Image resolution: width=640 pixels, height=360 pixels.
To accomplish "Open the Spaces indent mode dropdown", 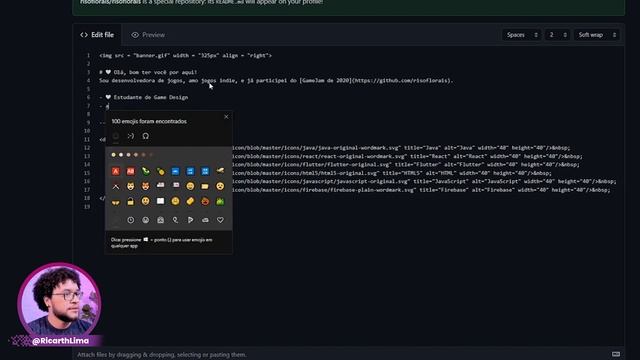I will pos(522,35).
